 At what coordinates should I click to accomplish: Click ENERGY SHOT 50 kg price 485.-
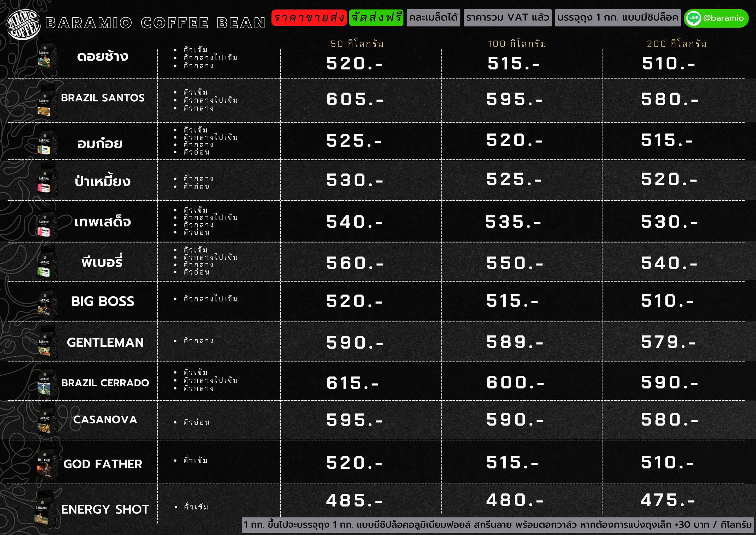tap(354, 501)
